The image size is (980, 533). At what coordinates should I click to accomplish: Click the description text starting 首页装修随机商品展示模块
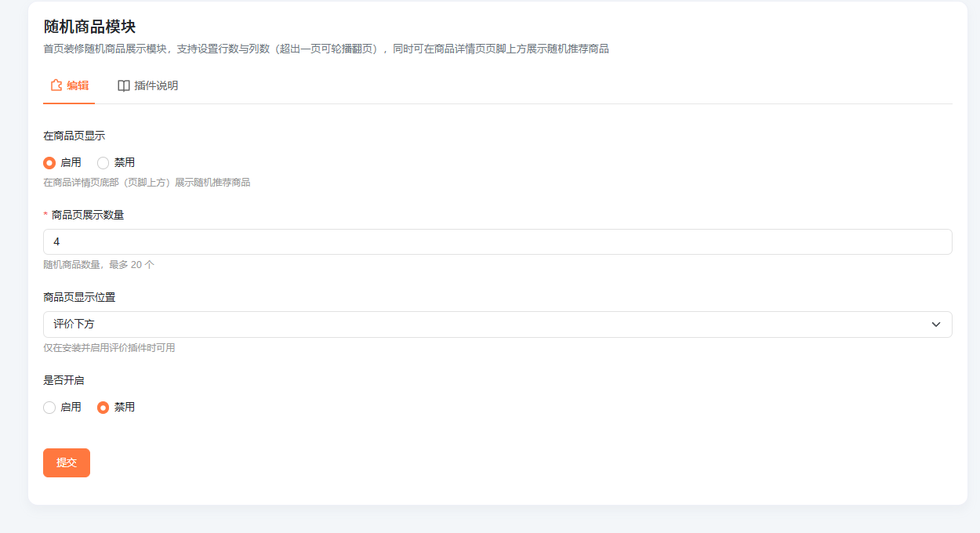(x=326, y=49)
